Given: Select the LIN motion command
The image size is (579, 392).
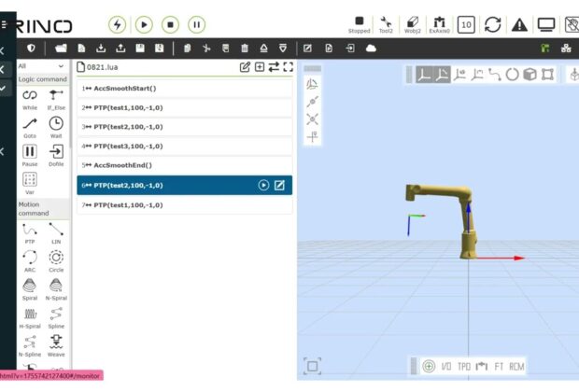Looking at the screenshot, I should (x=56, y=231).
